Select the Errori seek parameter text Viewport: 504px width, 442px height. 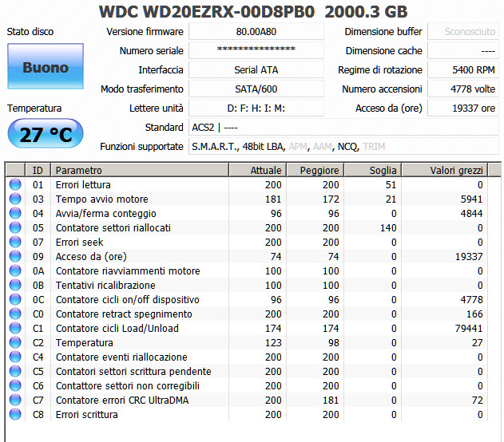(x=79, y=243)
